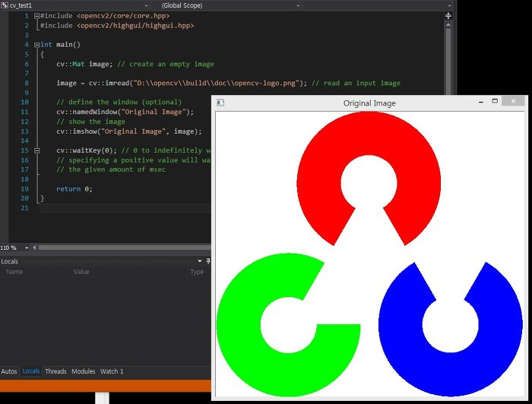Switch to the Autos tab

coord(9,371)
